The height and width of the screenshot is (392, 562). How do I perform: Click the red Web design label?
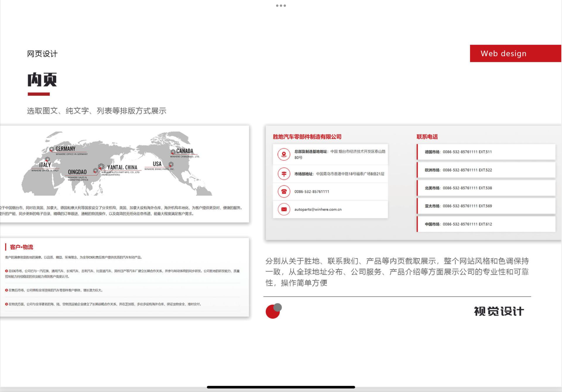516,53
